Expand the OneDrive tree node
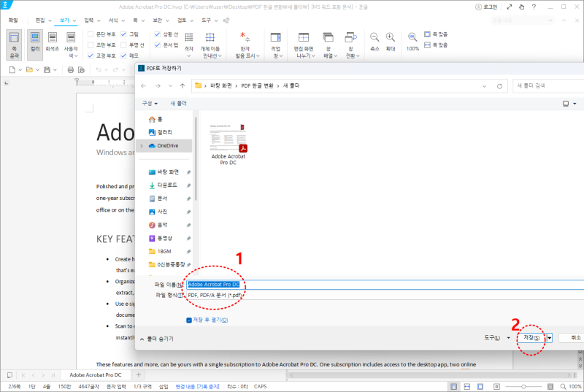584x392 pixels. (x=142, y=146)
